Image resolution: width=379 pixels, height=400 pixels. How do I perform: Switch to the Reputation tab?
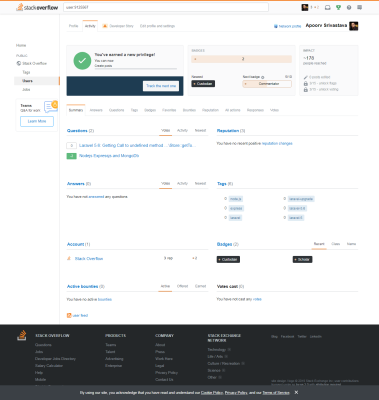click(210, 110)
